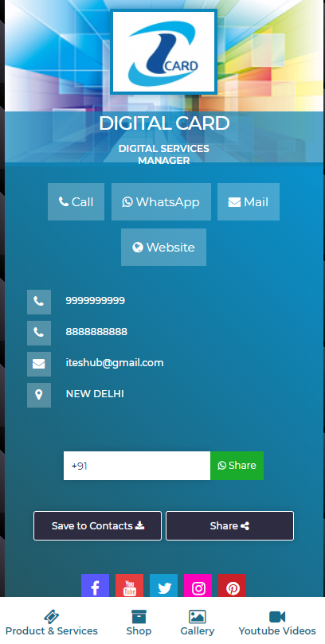Viewport: 325px width, 644px height.
Task: Open the YouTube social icon
Action: (129, 586)
